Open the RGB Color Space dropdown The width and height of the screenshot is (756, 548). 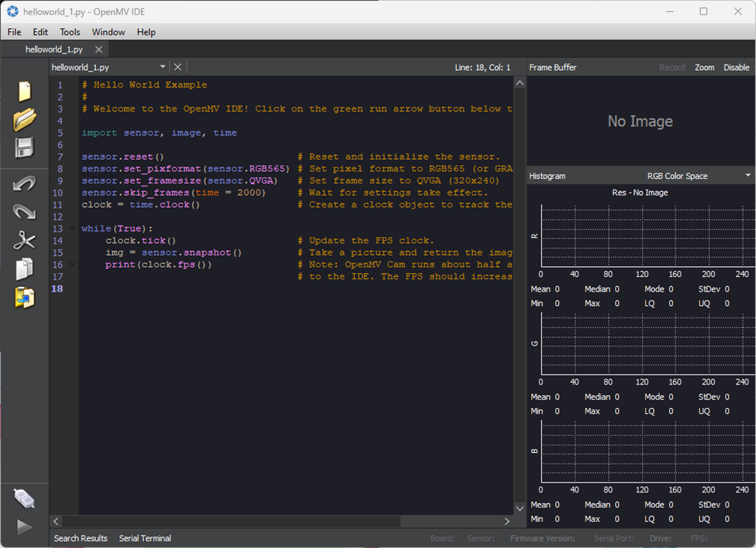[699, 176]
